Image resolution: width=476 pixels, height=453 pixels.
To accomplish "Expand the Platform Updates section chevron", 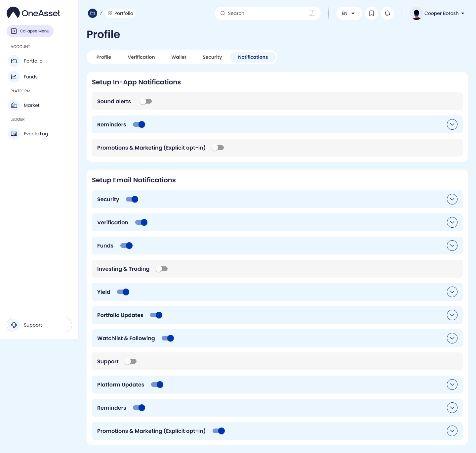I will click(452, 385).
